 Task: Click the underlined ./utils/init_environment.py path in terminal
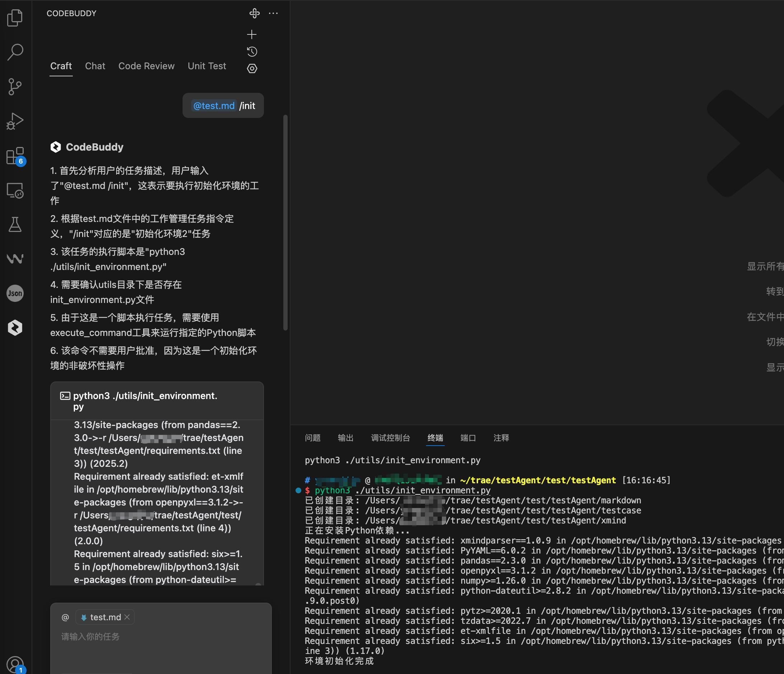pyautogui.click(x=422, y=490)
